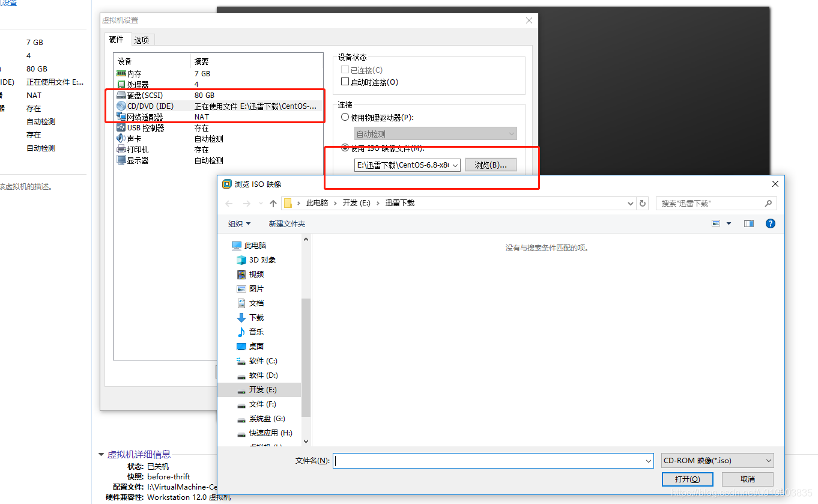818x504 pixels.
Task: Toggle the preview pane icon
Action: pos(749,223)
